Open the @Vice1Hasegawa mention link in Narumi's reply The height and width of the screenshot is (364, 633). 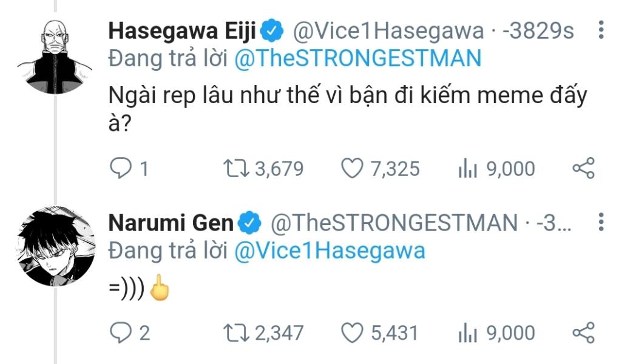point(330,251)
